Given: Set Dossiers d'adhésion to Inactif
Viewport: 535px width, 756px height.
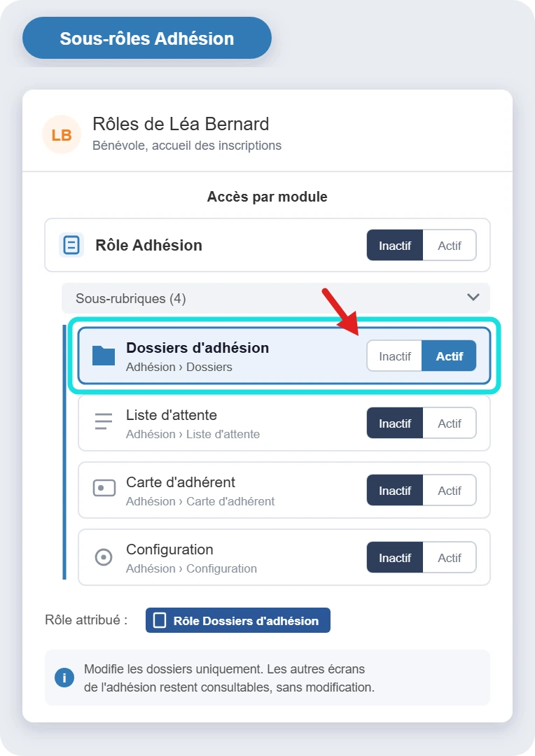Looking at the screenshot, I should coord(395,356).
